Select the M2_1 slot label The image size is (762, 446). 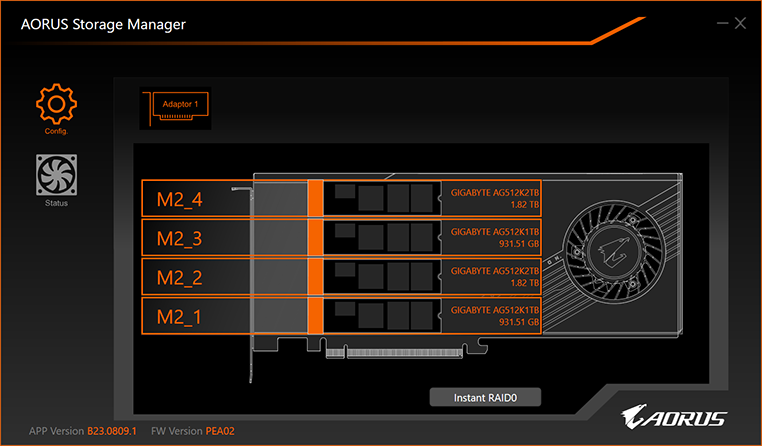click(x=180, y=317)
